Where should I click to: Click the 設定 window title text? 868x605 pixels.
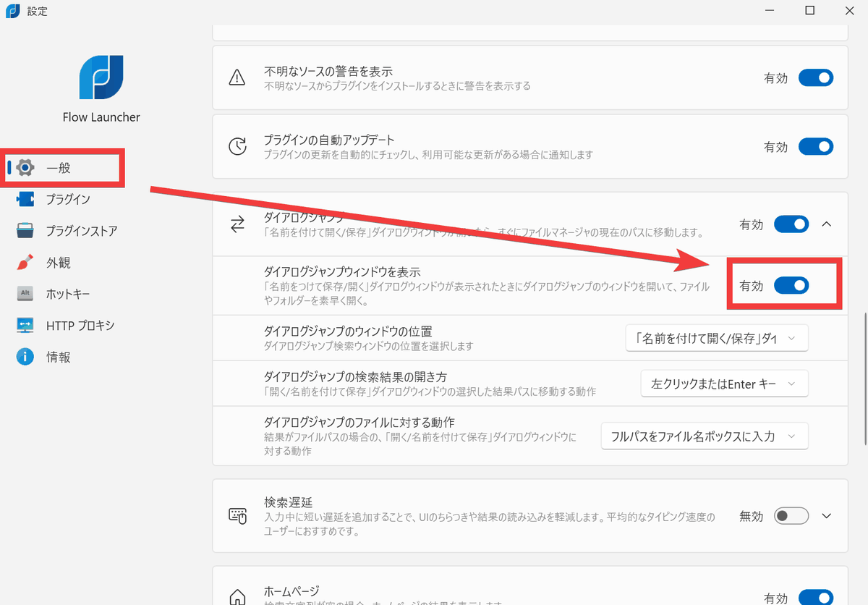coord(37,11)
